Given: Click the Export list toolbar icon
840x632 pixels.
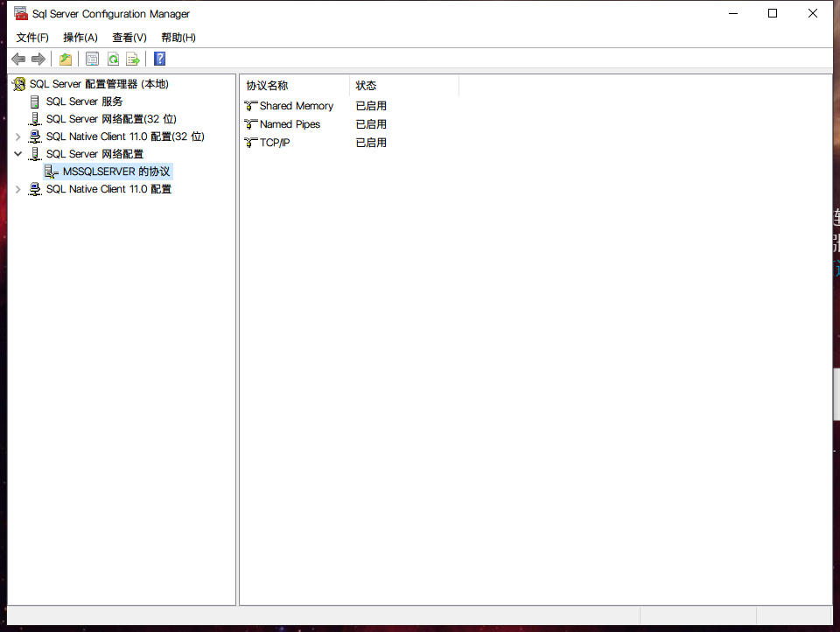Looking at the screenshot, I should tap(133, 59).
